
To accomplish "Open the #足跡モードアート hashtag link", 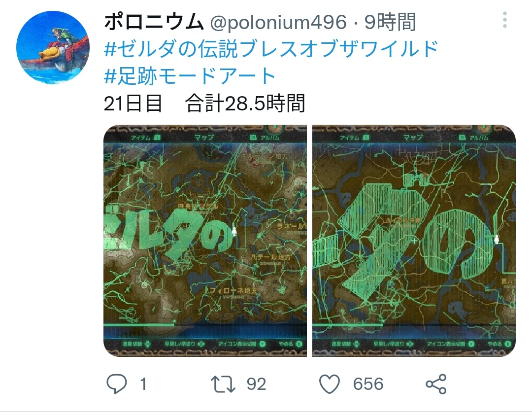I will coord(189,76).
